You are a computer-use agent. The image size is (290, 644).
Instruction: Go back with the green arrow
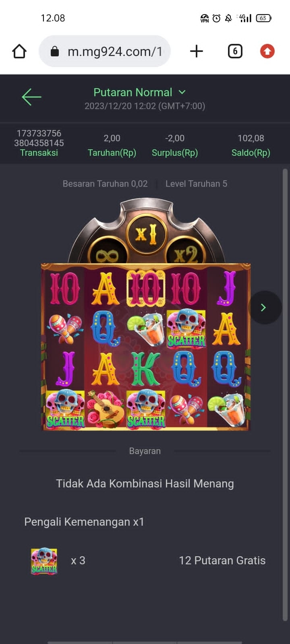tap(31, 97)
